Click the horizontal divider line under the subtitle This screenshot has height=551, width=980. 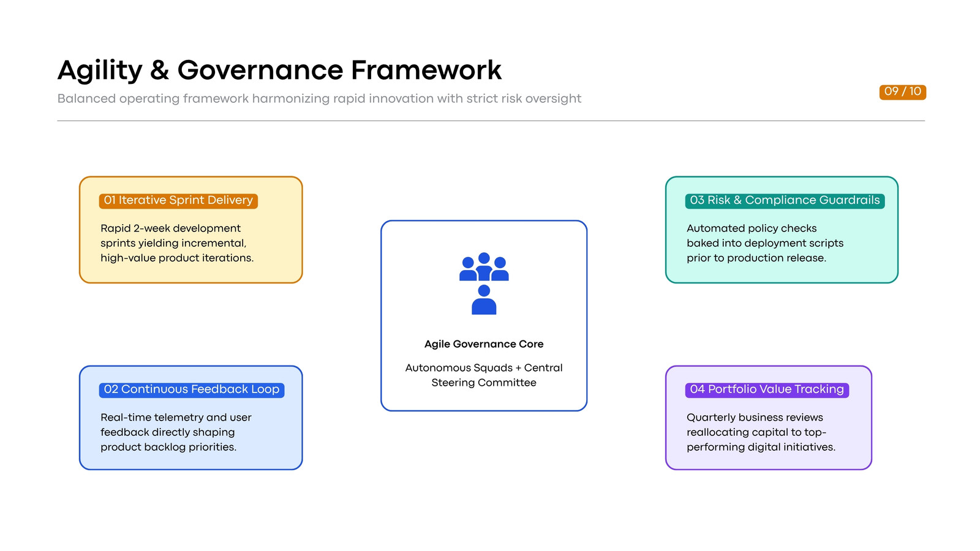(x=491, y=121)
